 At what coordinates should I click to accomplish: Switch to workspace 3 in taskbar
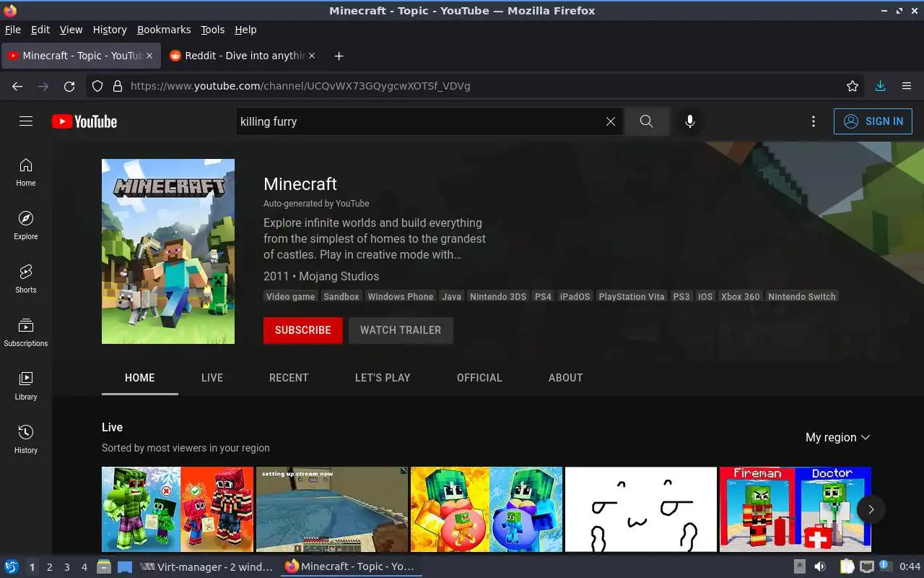click(66, 567)
